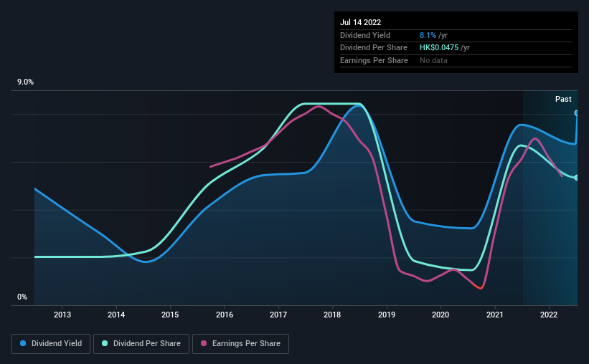Select the 2022 x-axis label
Screen dimensions: 589x364
pos(549,315)
